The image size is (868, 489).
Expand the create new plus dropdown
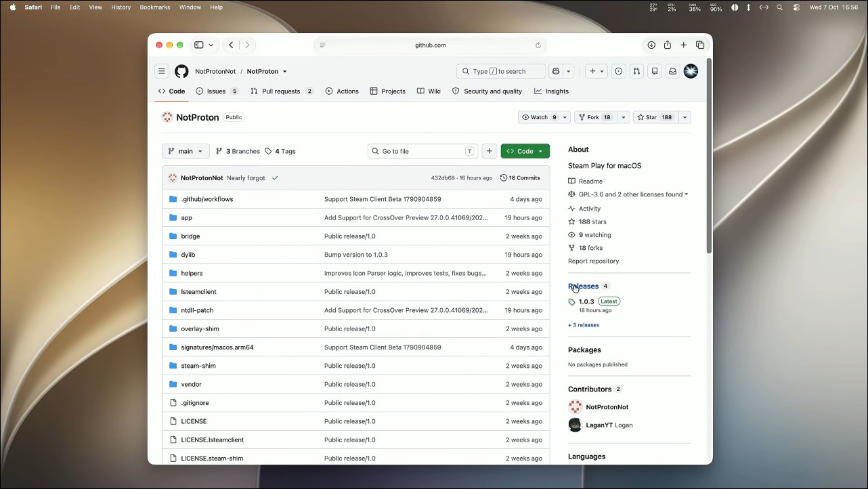pyautogui.click(x=596, y=71)
